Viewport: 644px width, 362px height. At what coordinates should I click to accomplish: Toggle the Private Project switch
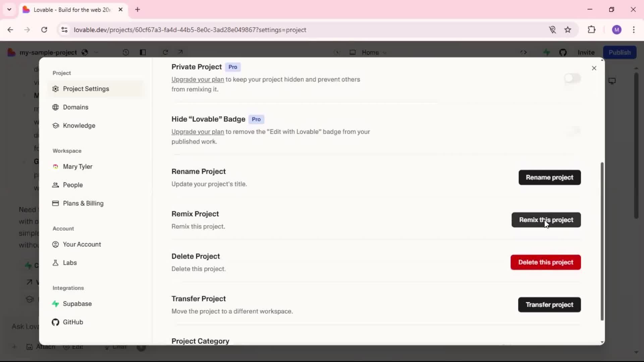572,78
